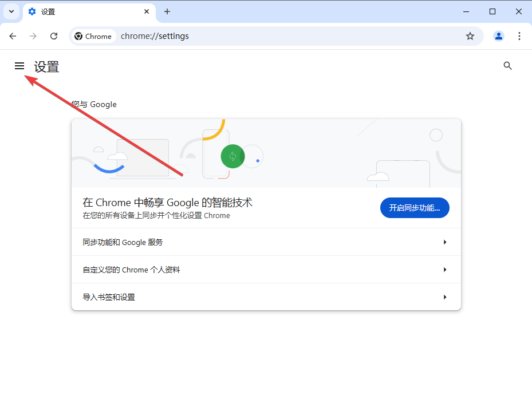532x419 pixels.
Task: Open the settings hamburger menu
Action: click(19, 66)
